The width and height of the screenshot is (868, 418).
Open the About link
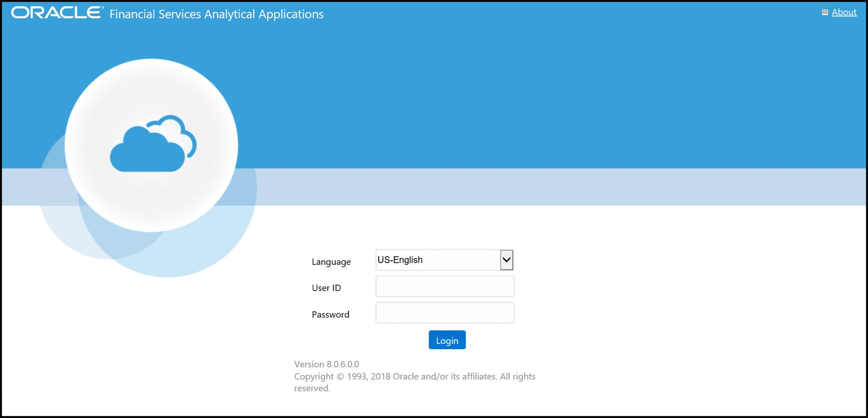[844, 12]
